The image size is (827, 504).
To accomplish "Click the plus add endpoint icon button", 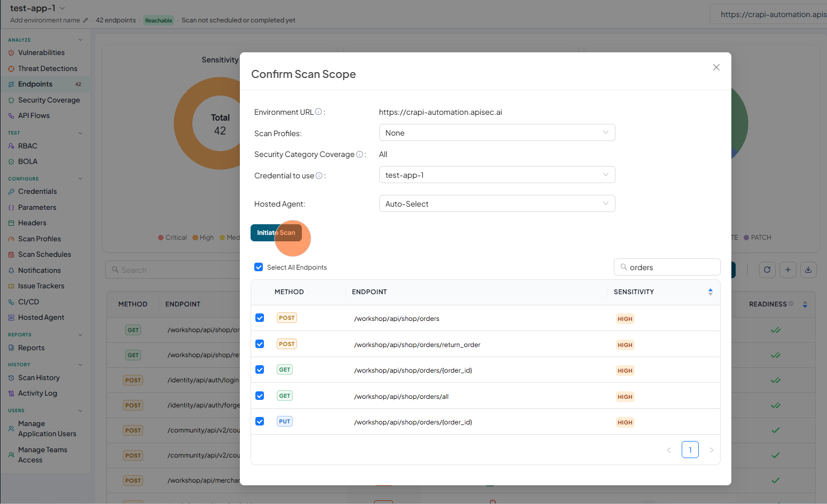I will [x=788, y=270].
